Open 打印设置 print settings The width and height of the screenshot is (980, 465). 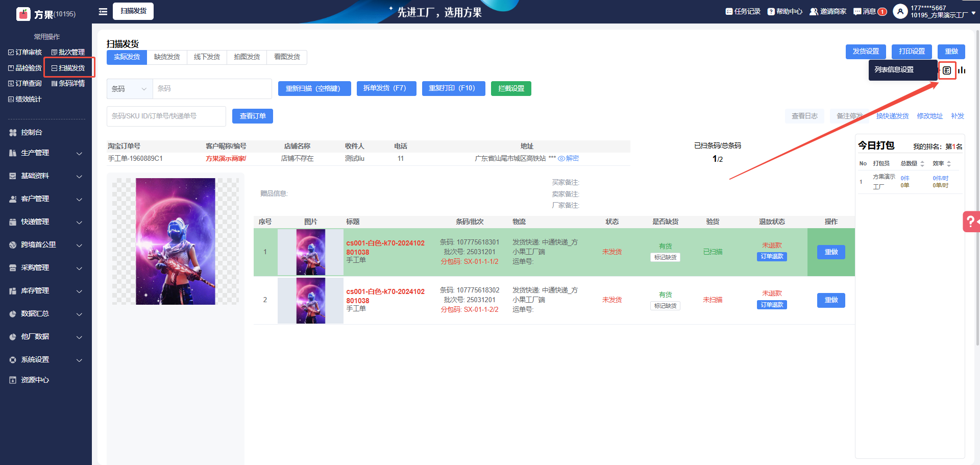[x=912, y=52]
